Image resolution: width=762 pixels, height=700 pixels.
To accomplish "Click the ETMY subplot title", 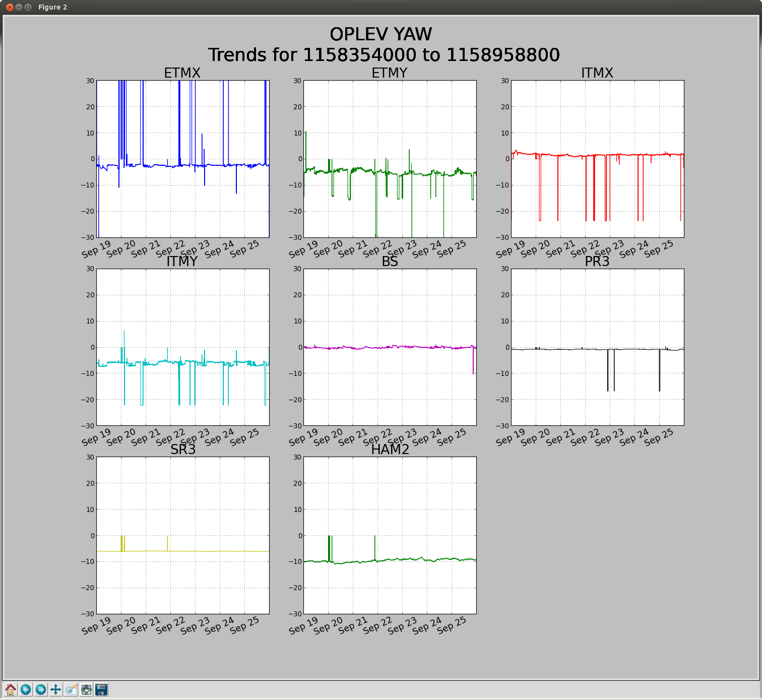I will pyautogui.click(x=390, y=73).
